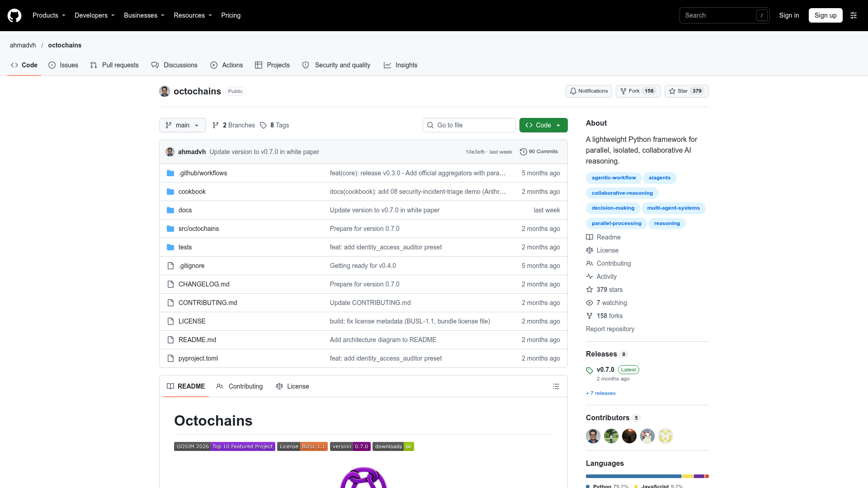Screen dimensions: 868x488
Task: Open the Actions tab
Action: point(226,65)
